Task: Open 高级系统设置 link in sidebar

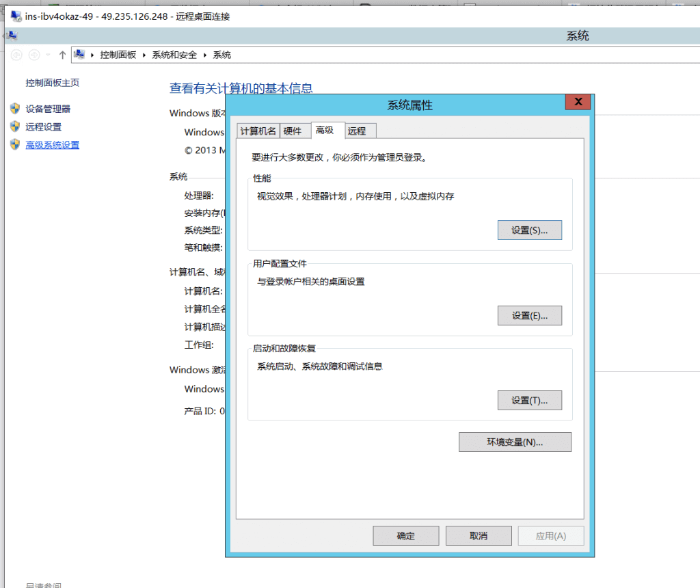Action: click(x=52, y=145)
